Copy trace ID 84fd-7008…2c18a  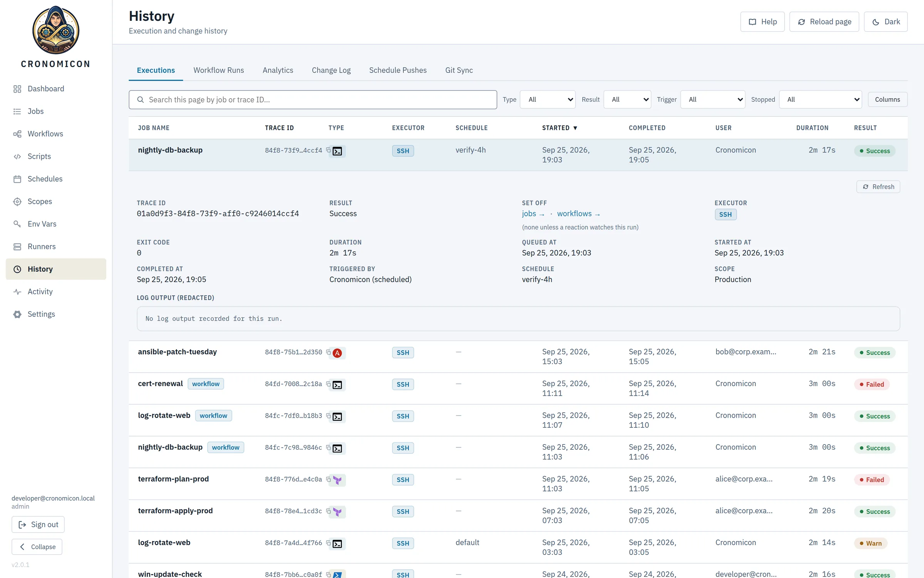328,384
